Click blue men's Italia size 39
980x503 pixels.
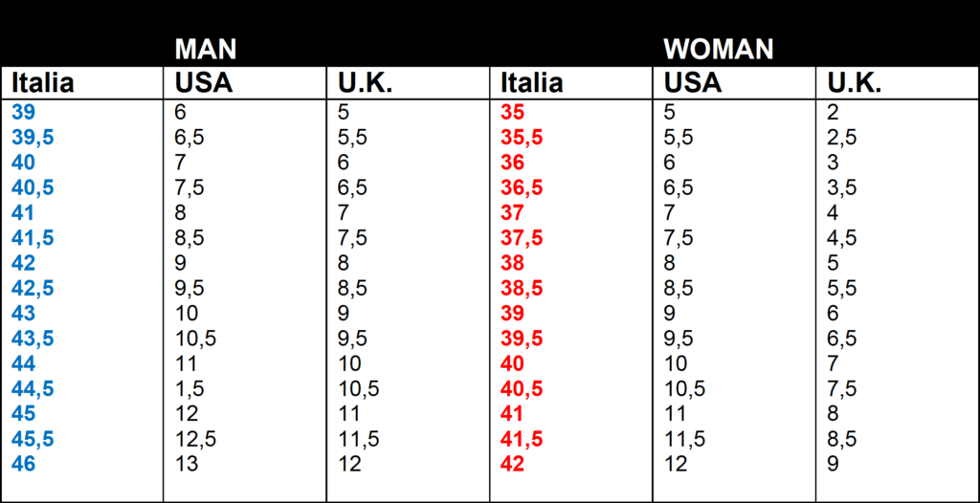point(24,112)
